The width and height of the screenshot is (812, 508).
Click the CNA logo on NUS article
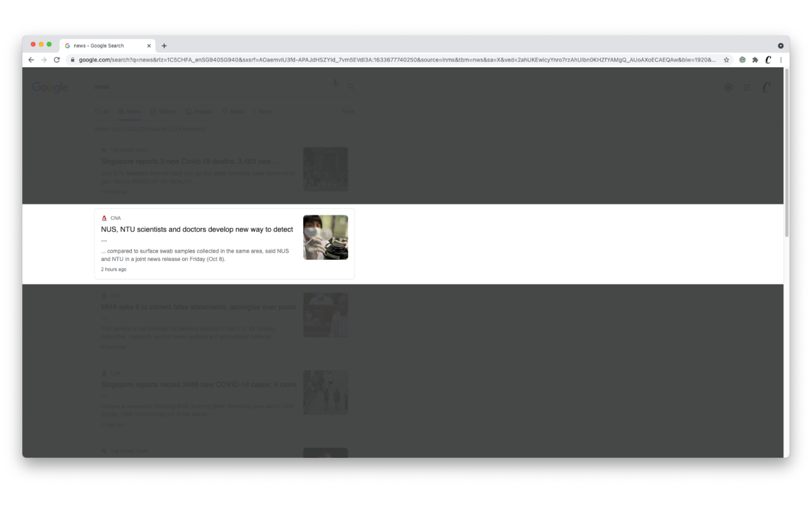tap(105, 218)
